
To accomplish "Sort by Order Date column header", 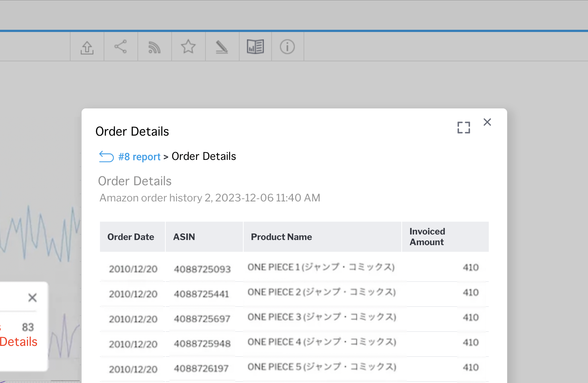I will tap(132, 237).
